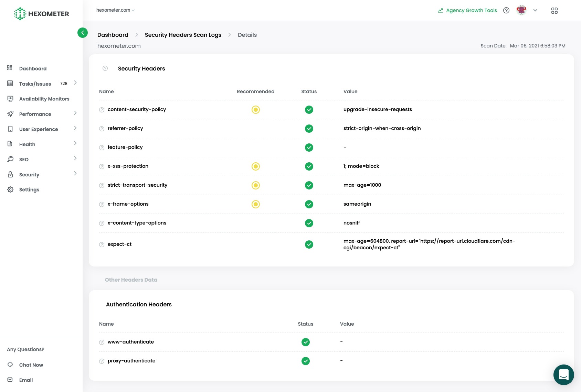The width and height of the screenshot is (581, 392).
Task: Click the User Experience phone icon
Action: [10, 129]
